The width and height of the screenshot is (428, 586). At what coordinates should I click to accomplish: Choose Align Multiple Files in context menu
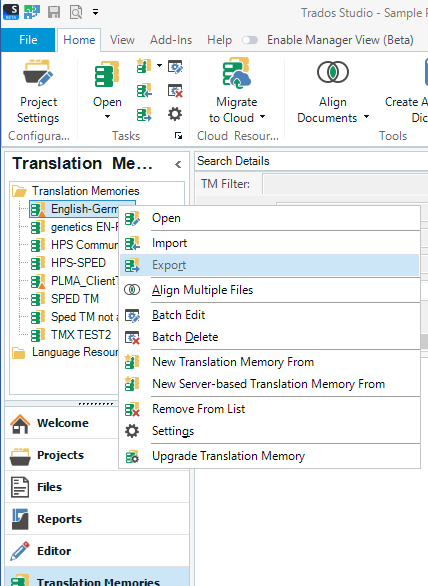pyautogui.click(x=270, y=290)
